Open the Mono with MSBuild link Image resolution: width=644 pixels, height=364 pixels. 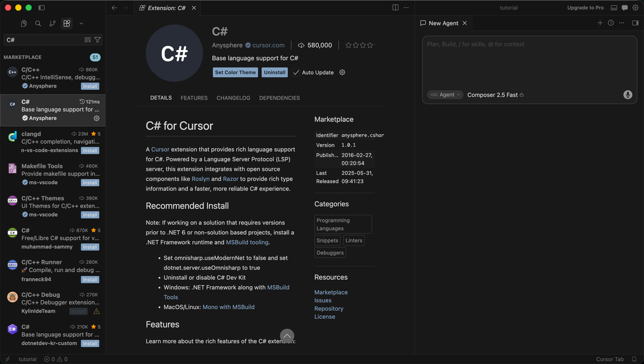pyautogui.click(x=228, y=307)
